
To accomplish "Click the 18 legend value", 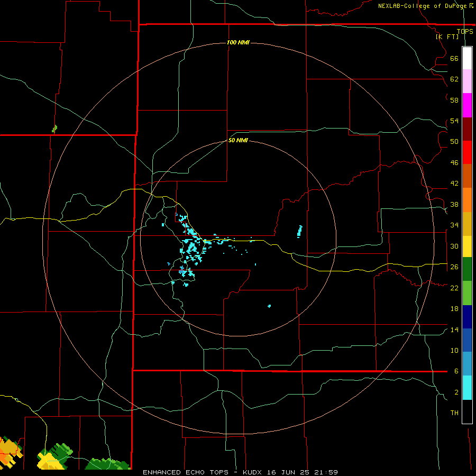I will pyautogui.click(x=454, y=309).
